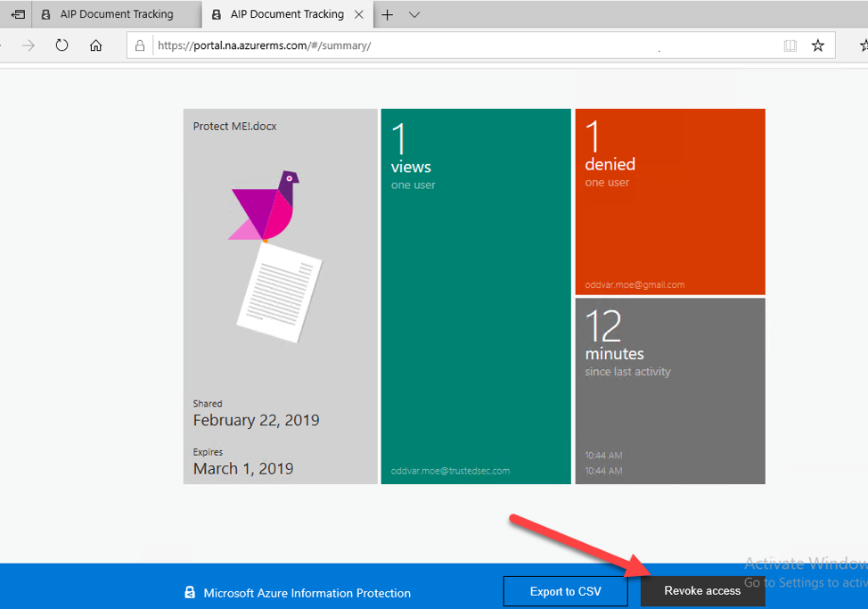The image size is (868, 609).
Task: Open the green 1 views tile
Action: point(476,296)
